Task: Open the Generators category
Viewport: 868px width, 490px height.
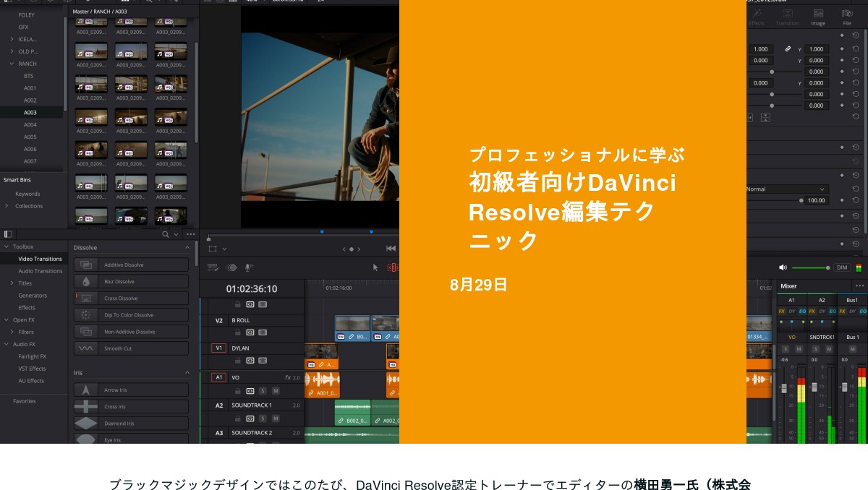Action: 33,296
